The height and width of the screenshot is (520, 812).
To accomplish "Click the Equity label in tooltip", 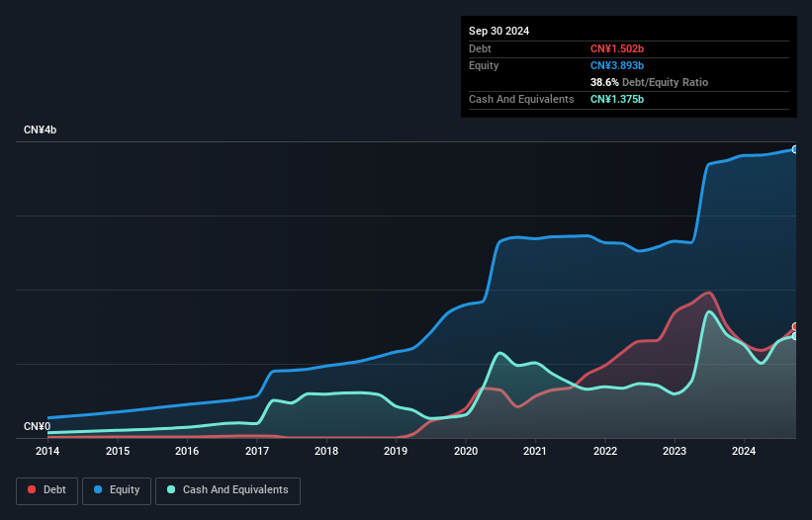I will 484,65.
